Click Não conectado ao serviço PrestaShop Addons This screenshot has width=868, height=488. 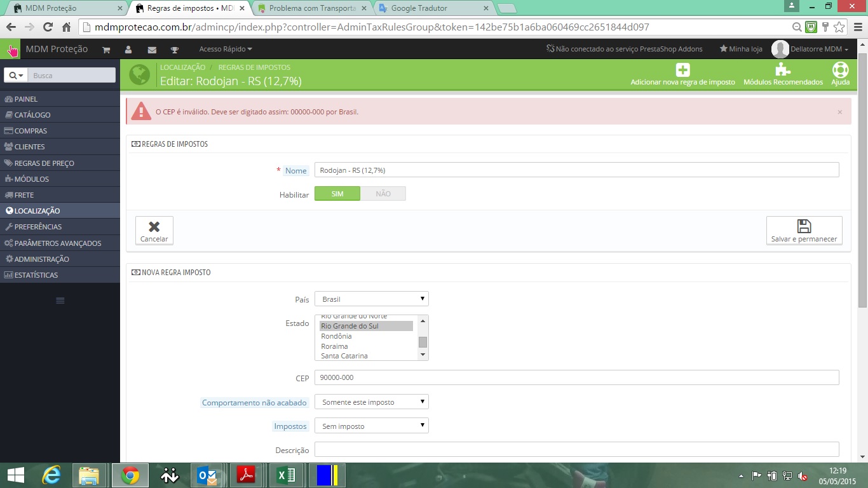(625, 49)
